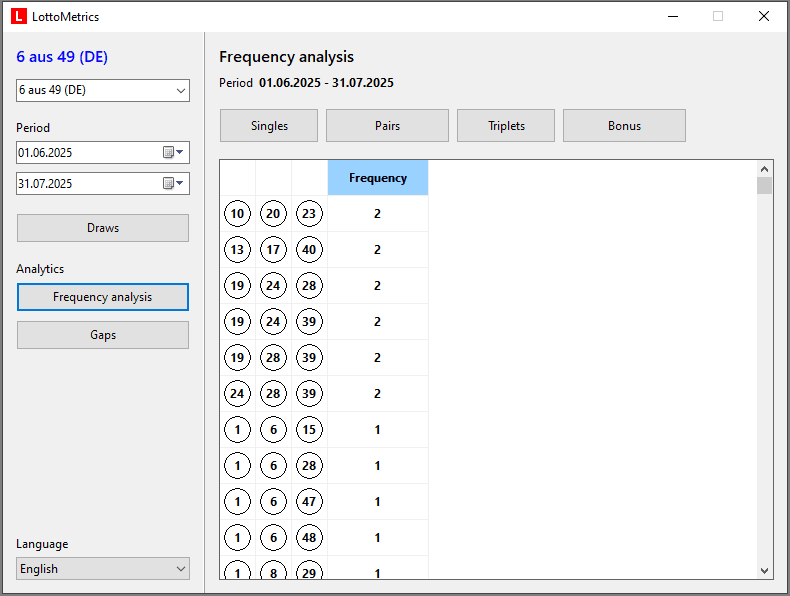The image size is (790, 596).
Task: Click frequency value 2 for 24-28-39
Action: (x=377, y=393)
